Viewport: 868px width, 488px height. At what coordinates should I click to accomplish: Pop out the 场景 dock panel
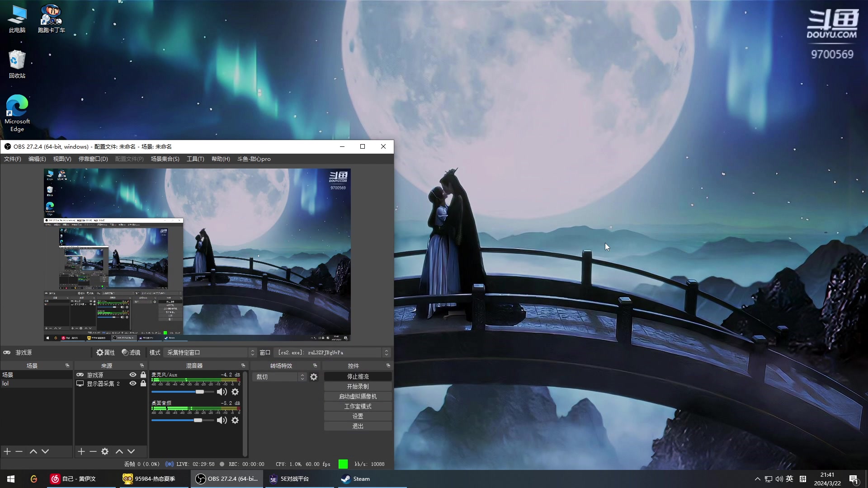67,366
